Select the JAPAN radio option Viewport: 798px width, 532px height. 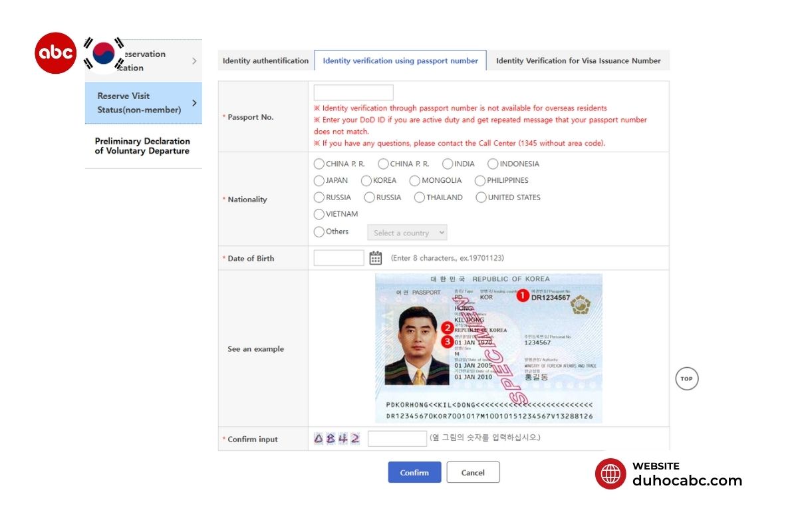click(x=319, y=181)
